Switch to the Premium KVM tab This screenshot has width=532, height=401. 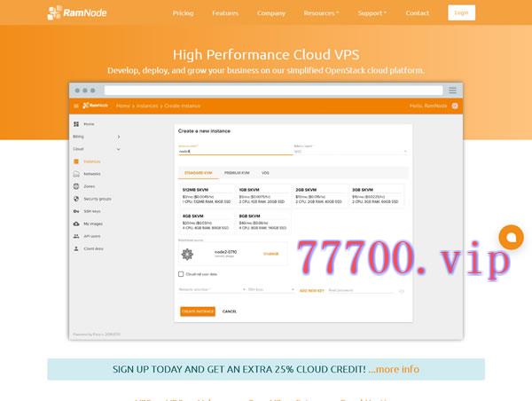click(237, 173)
